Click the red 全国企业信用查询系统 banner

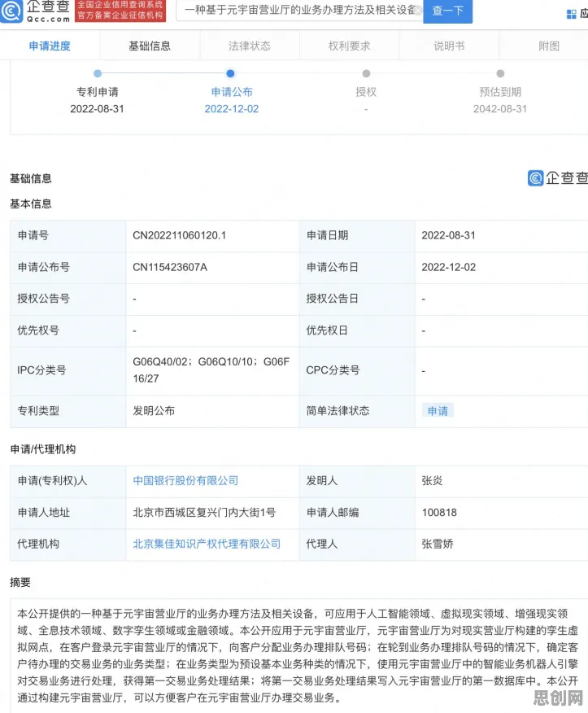pyautogui.click(x=120, y=10)
